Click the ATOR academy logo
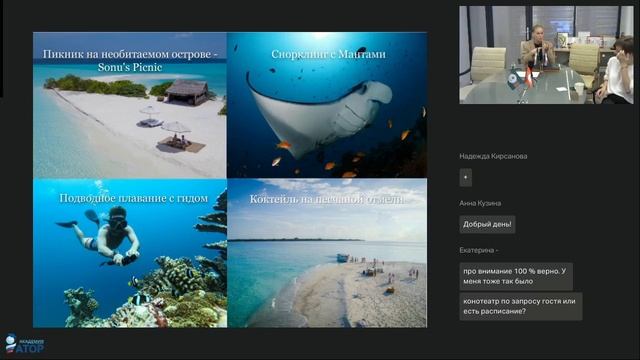 (24, 344)
